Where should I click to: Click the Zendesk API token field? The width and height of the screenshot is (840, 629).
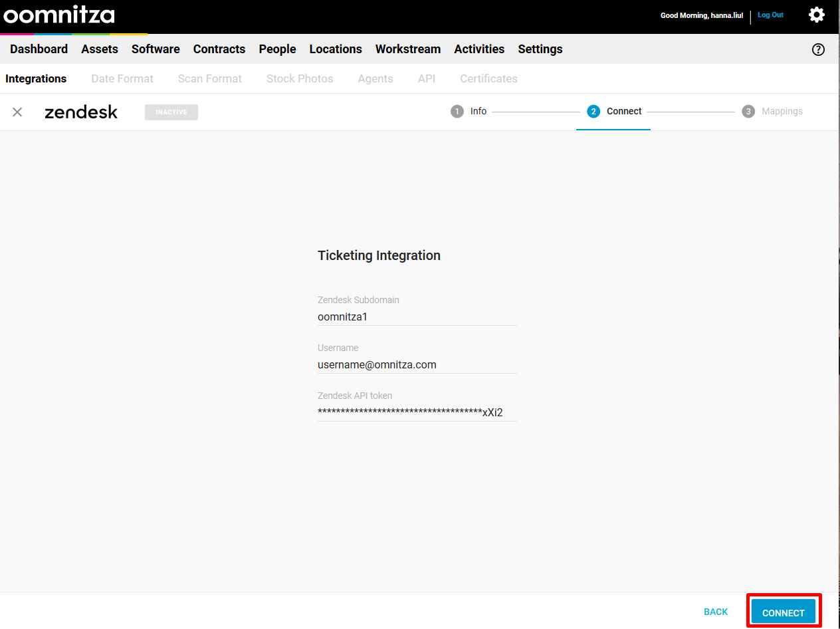[417, 413]
